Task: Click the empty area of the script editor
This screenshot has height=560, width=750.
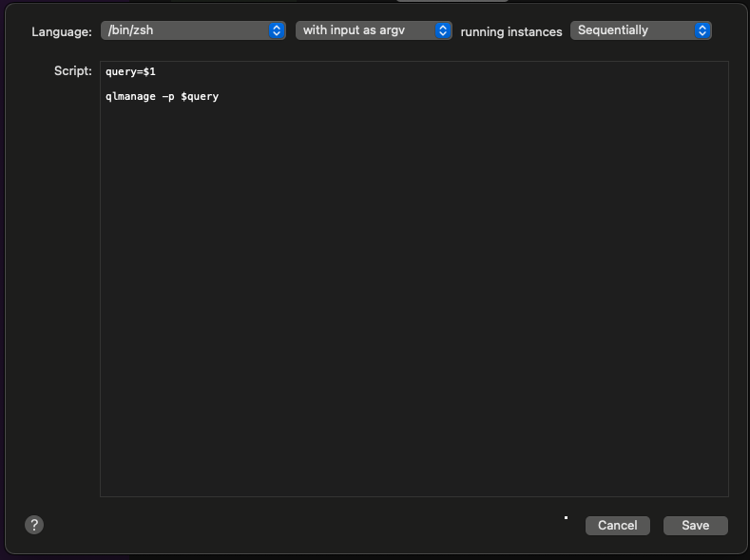Action: (x=413, y=304)
